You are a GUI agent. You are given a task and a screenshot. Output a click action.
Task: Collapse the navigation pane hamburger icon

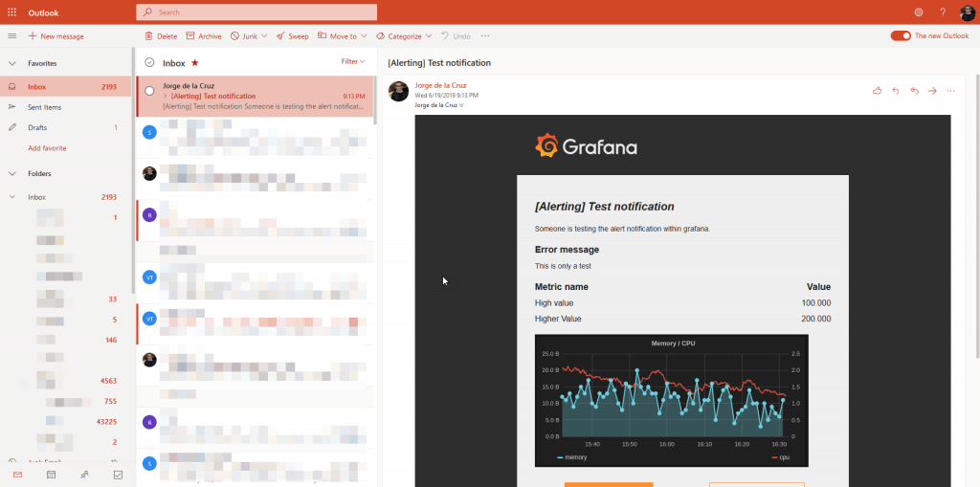[x=11, y=36]
